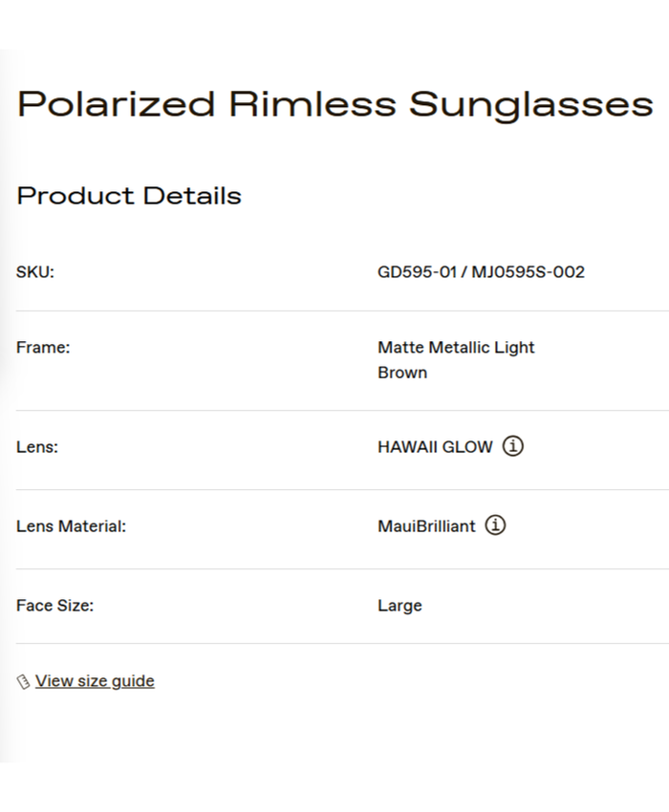The image size is (669, 812).
Task: Click the MauiBrilliant info icon
Action: tap(495, 525)
